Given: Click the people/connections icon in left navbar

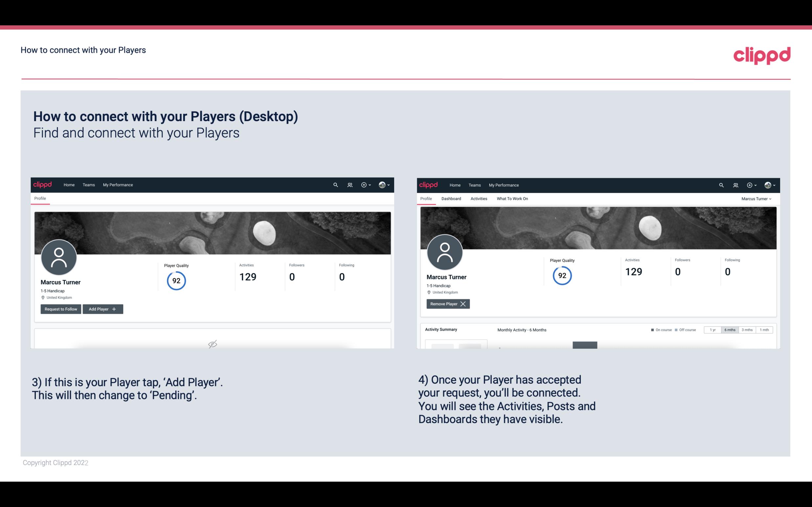Looking at the screenshot, I should 350,184.
